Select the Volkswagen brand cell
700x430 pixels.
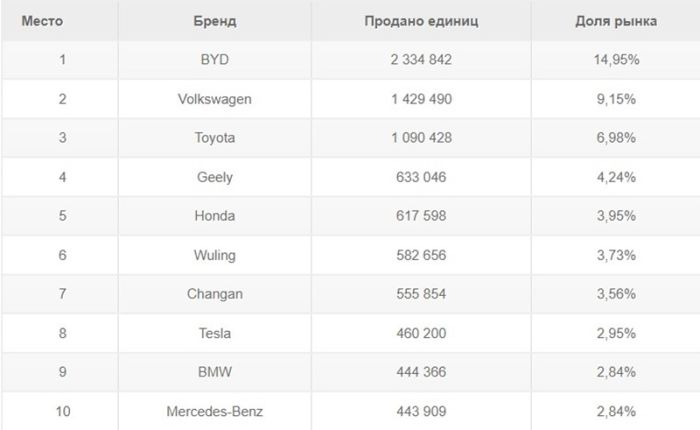tap(215, 99)
